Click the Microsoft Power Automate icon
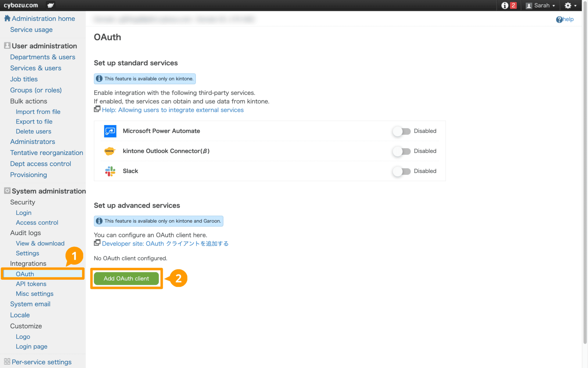The image size is (588, 368). point(110,131)
